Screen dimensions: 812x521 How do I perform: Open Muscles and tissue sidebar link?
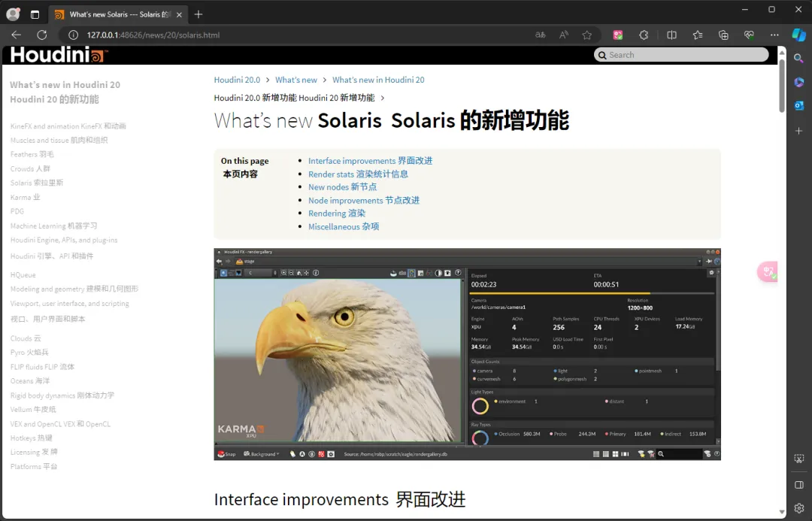59,140
